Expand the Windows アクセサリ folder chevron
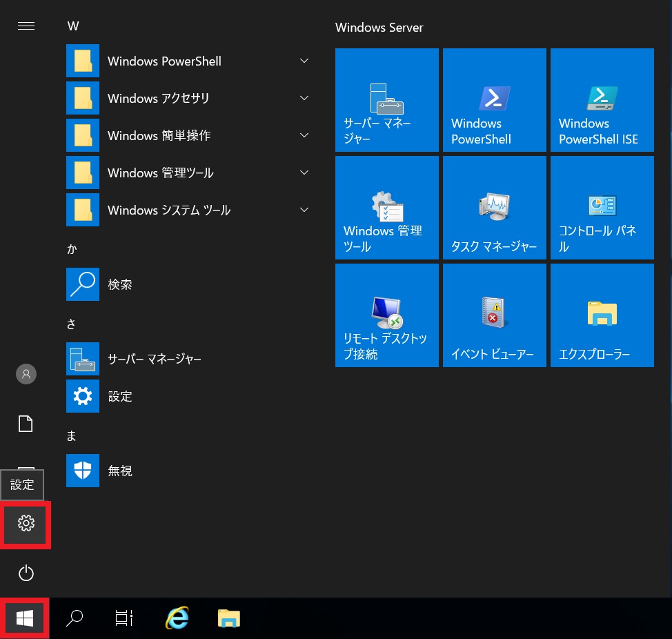 point(304,98)
